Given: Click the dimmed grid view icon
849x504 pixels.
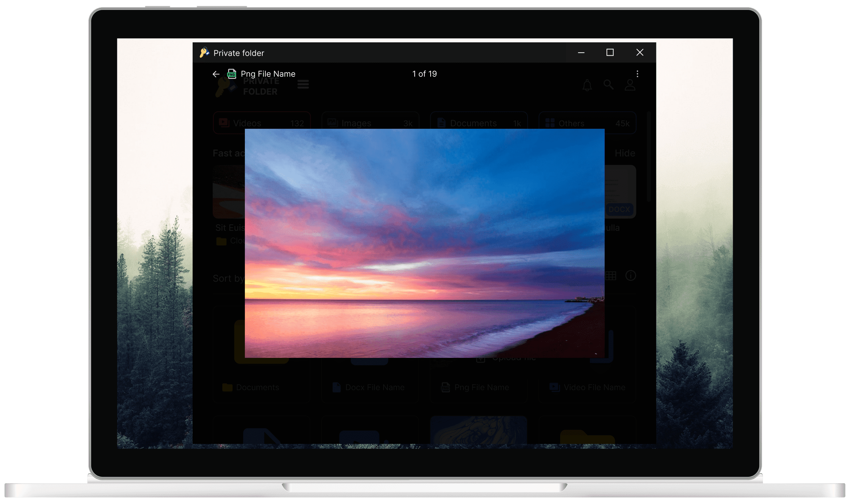Looking at the screenshot, I should tap(611, 276).
